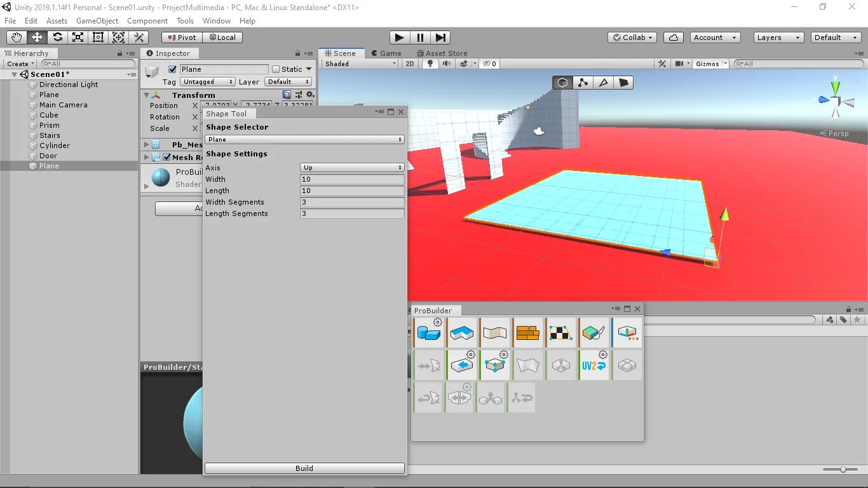Viewport: 868px width, 488px height.
Task: Switch to Object selection mode
Action: click(563, 83)
